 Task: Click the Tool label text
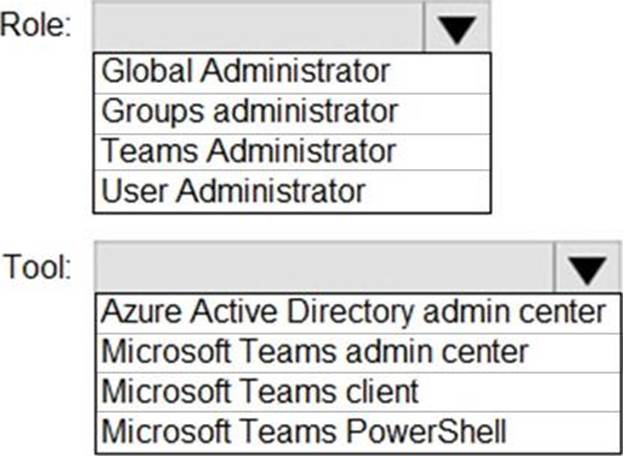point(37,267)
